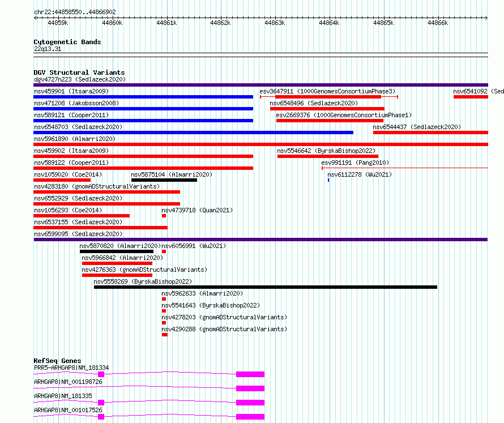This screenshot has width=504, height=423.
Task: Open nsv589122 (Cooper2011) variant details
Action: [71, 163]
